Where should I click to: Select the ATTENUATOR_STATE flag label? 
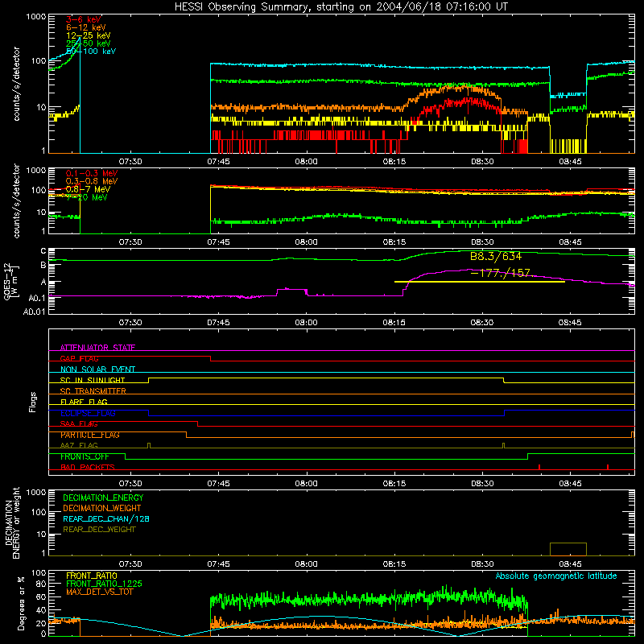click(x=97, y=348)
